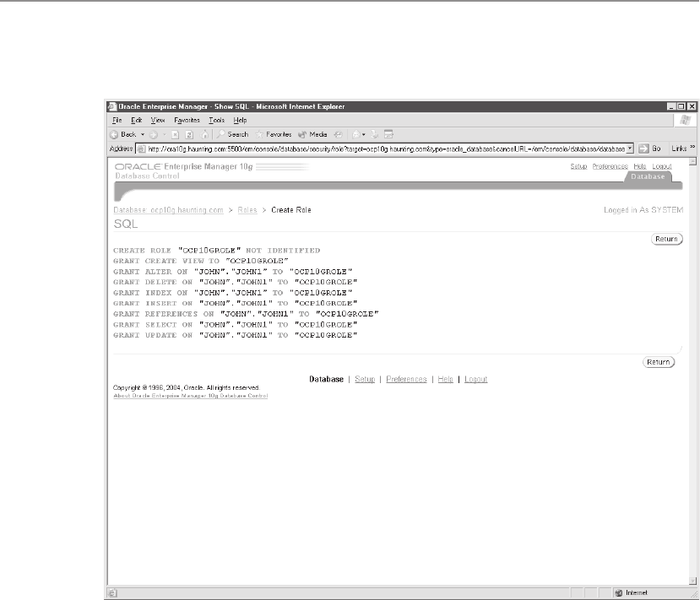Click the GRANT SELECT statement line
The width and height of the screenshot is (700, 600).
(x=236, y=325)
